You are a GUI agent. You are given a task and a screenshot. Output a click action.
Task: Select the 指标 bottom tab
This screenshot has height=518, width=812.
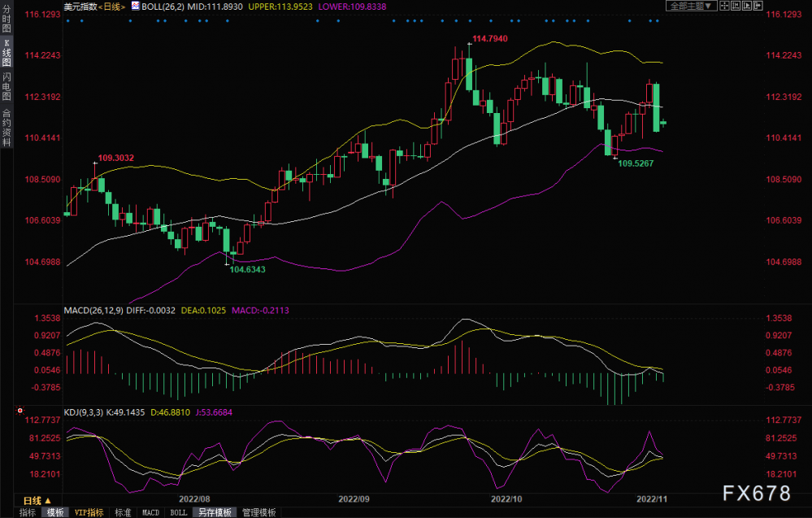click(x=28, y=512)
